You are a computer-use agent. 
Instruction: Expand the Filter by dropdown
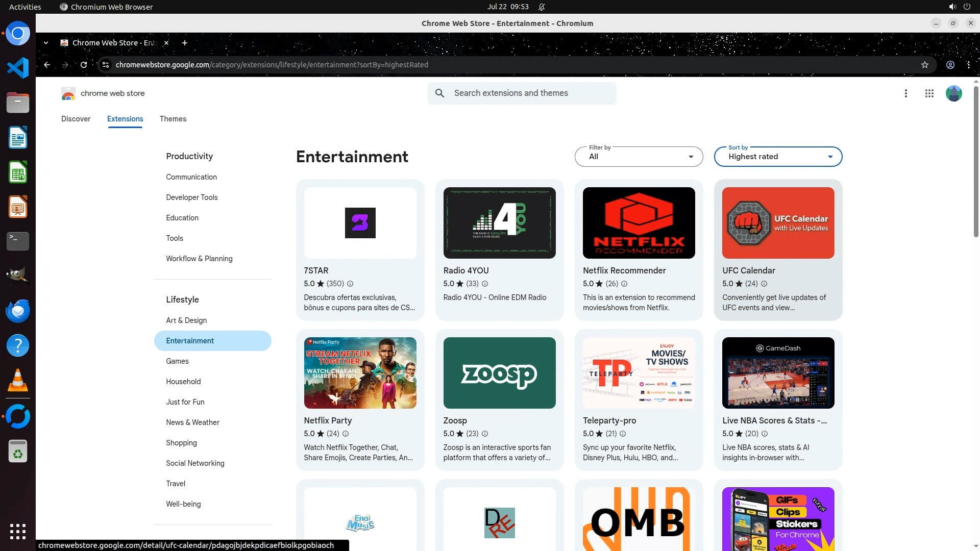(x=639, y=157)
